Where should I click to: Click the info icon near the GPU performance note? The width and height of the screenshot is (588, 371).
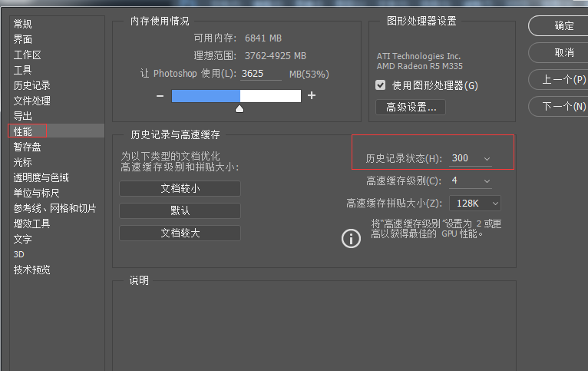(x=351, y=238)
